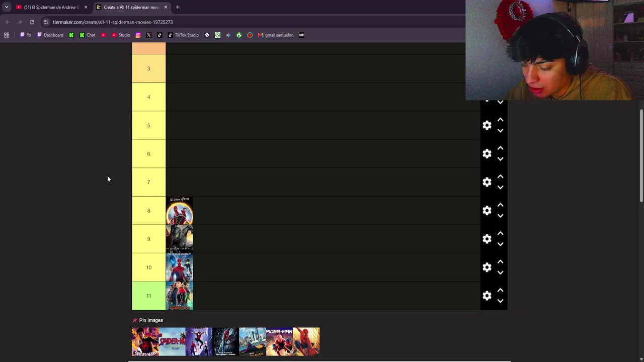Click the tier 10 label
Viewport: 644px width, 362px height.
coord(148,267)
